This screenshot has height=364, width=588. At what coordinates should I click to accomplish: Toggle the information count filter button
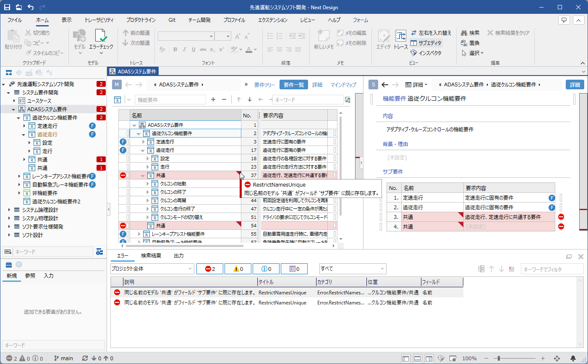click(266, 269)
